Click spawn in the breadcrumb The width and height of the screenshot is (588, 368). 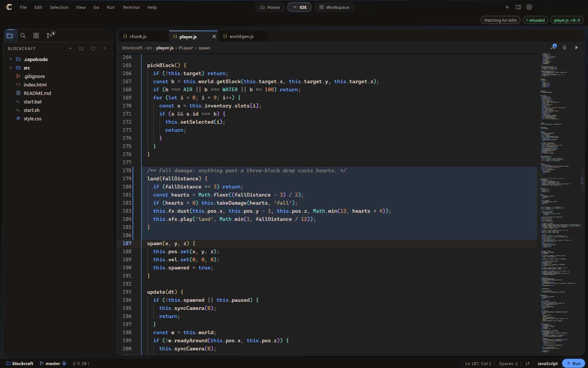click(x=204, y=48)
